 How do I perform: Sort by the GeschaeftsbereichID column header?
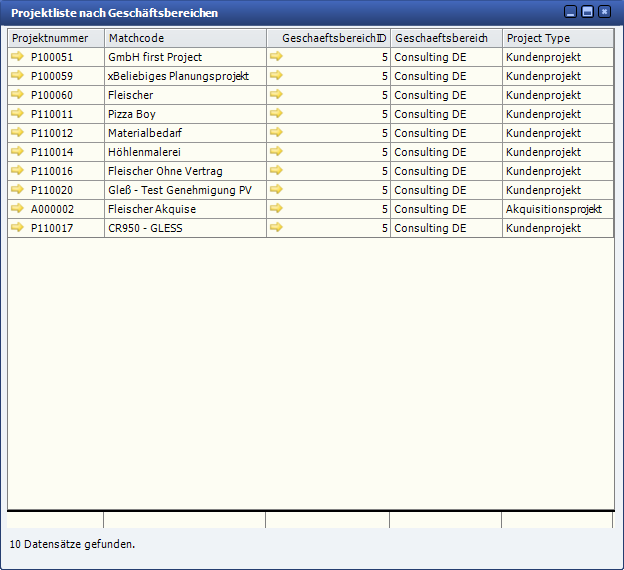[x=328, y=38]
